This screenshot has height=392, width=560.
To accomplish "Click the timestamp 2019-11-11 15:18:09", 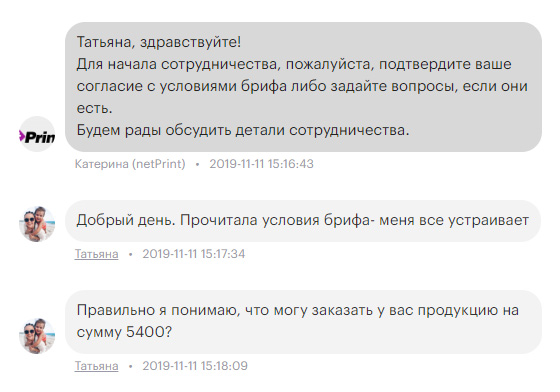I will click(195, 366).
